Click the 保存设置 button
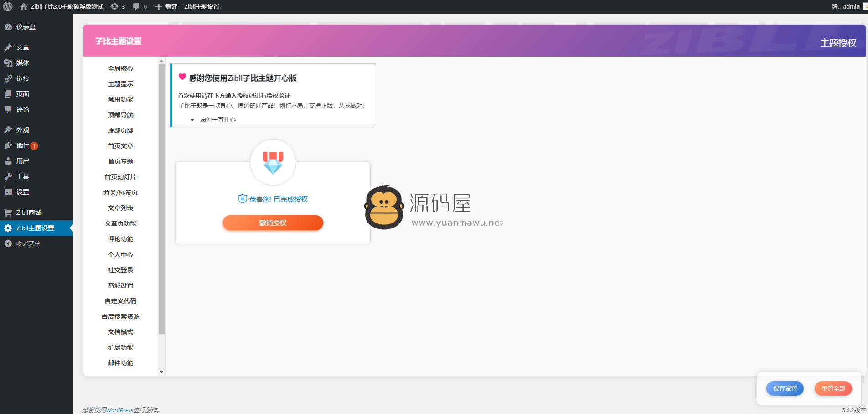Image resolution: width=868 pixels, height=414 pixels. tap(785, 388)
